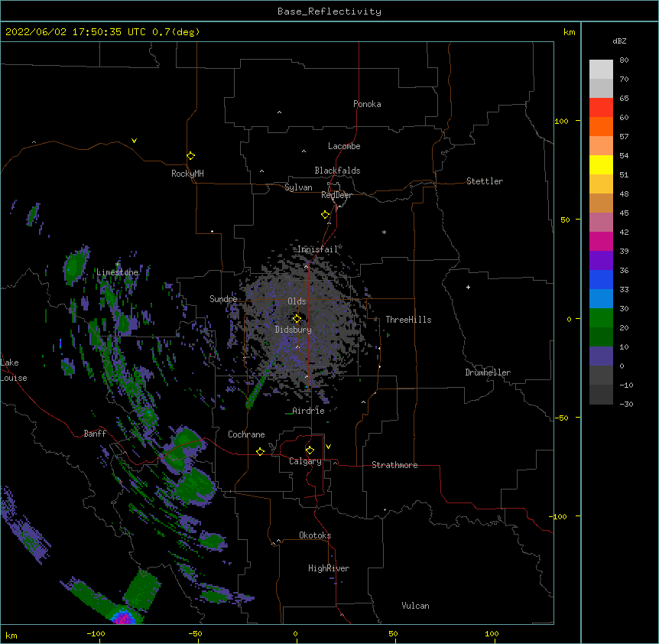Click the Stettler city label
659x644 pixels.
(485, 181)
